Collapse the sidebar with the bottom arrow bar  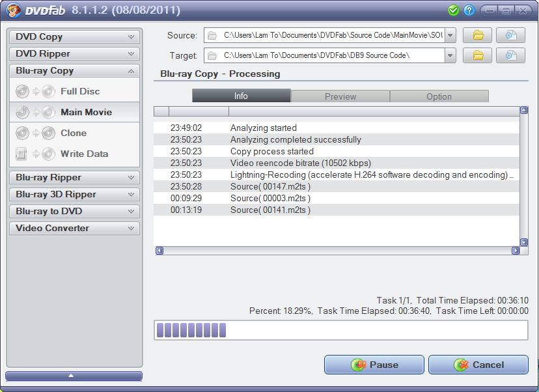click(74, 376)
